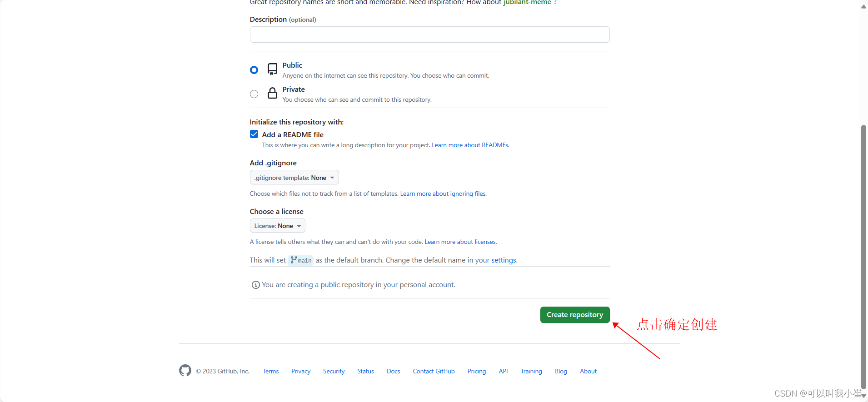Viewport: 868px width, 402px height.
Task: Click the '© 2023 GitHub, Inc.' text
Action: 223,371
